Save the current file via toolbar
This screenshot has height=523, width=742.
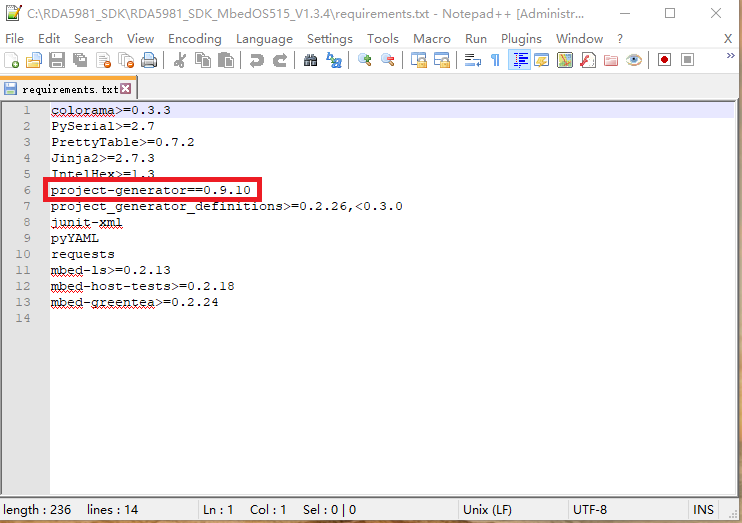coord(57,60)
